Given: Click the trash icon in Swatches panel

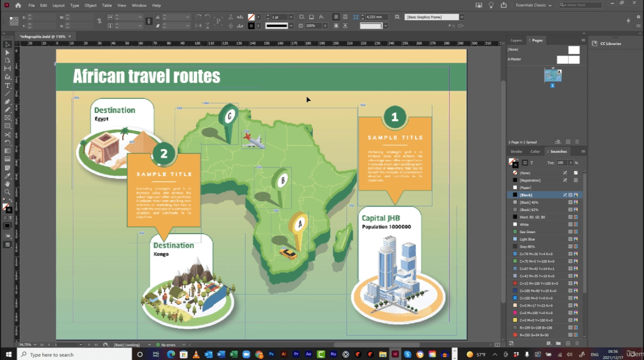Looking at the screenshot, I should click(577, 343).
